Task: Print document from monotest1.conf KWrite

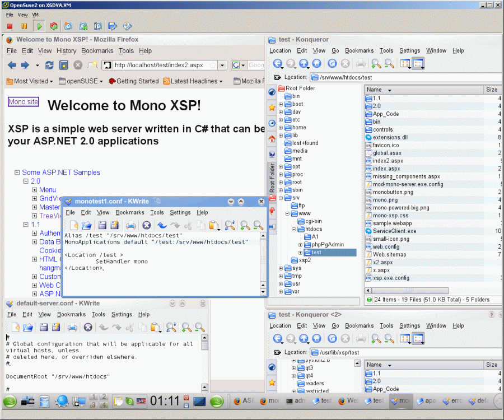Action: click(x=130, y=226)
